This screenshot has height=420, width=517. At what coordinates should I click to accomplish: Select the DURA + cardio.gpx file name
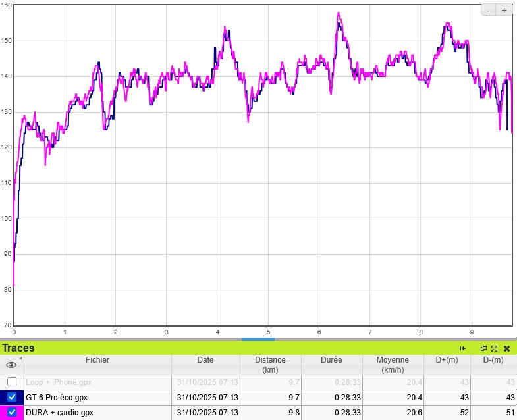coord(59,413)
